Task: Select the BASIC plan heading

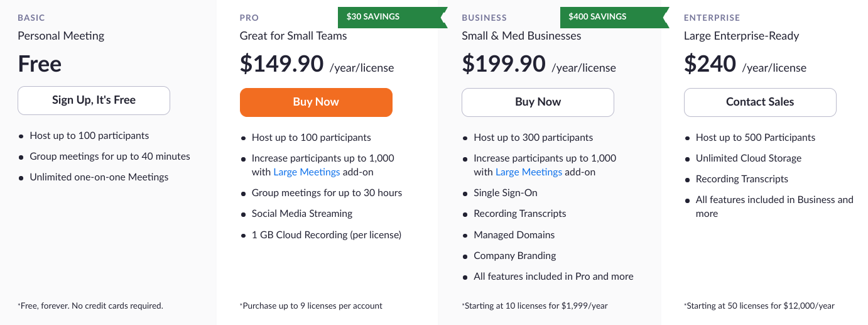Action: point(31,18)
